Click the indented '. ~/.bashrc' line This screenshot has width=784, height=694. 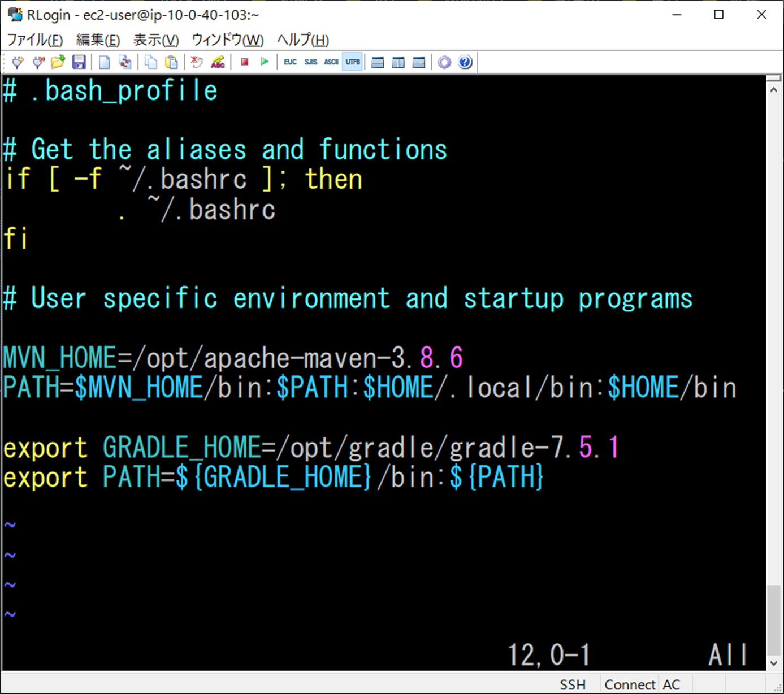[x=197, y=209]
